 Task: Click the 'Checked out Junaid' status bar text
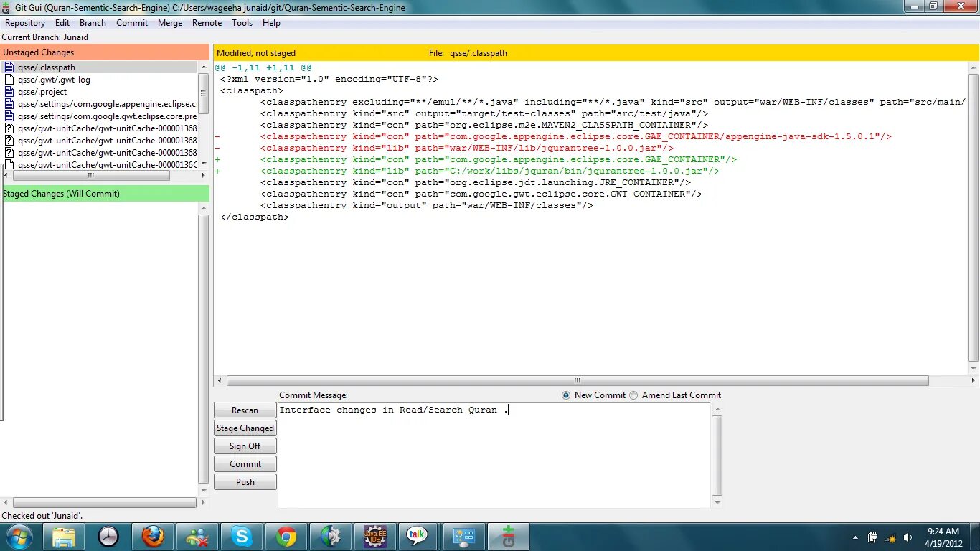click(x=42, y=516)
